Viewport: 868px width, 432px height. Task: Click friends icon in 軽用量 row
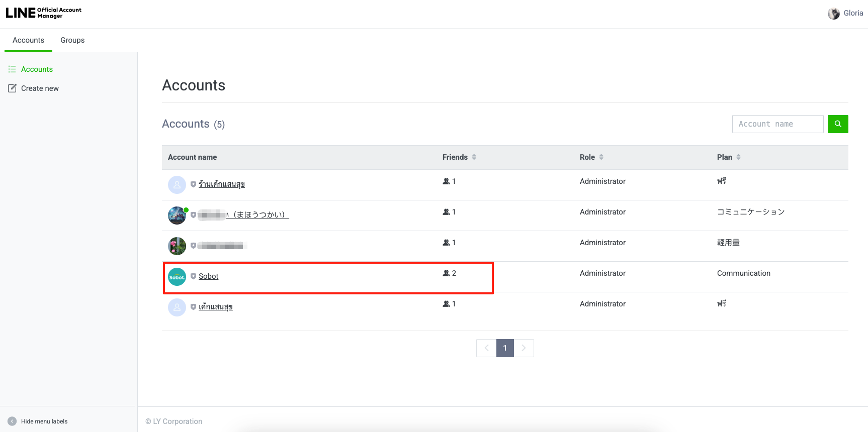(x=446, y=243)
